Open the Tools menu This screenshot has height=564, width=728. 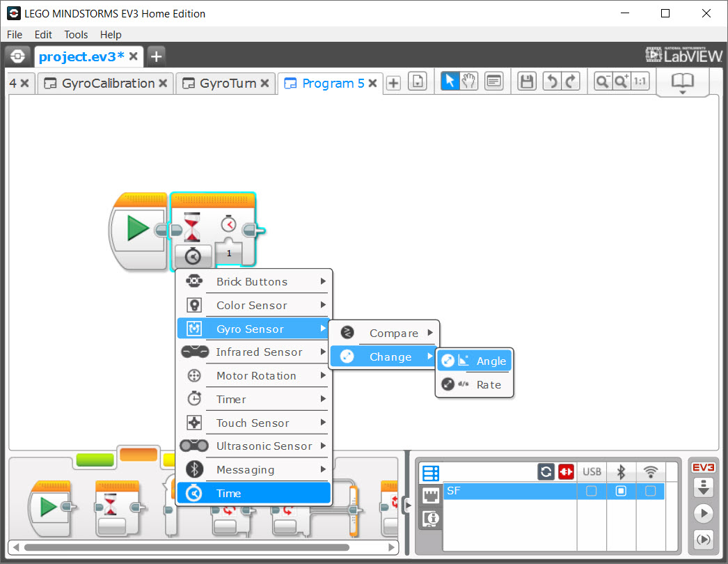(x=76, y=34)
